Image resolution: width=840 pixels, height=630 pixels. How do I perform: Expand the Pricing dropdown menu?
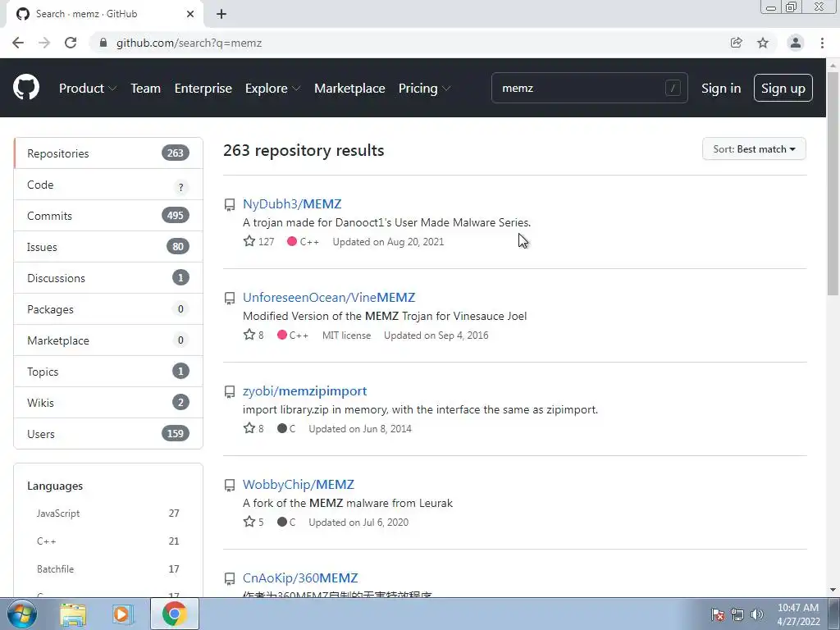pyautogui.click(x=424, y=89)
